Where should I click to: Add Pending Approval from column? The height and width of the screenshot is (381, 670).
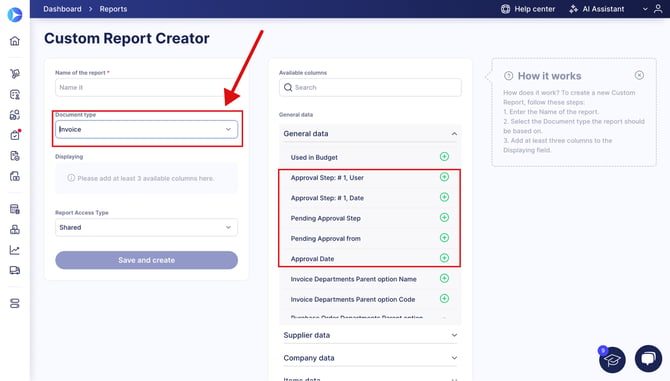click(444, 238)
